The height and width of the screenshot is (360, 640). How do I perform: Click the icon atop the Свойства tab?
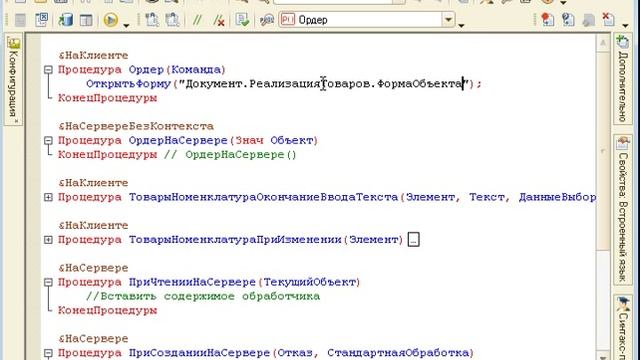tap(623, 143)
